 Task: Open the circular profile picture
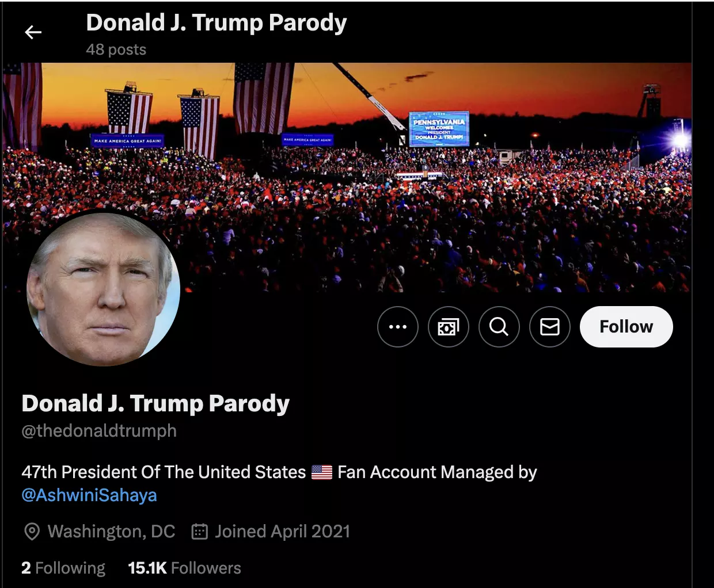[104, 289]
